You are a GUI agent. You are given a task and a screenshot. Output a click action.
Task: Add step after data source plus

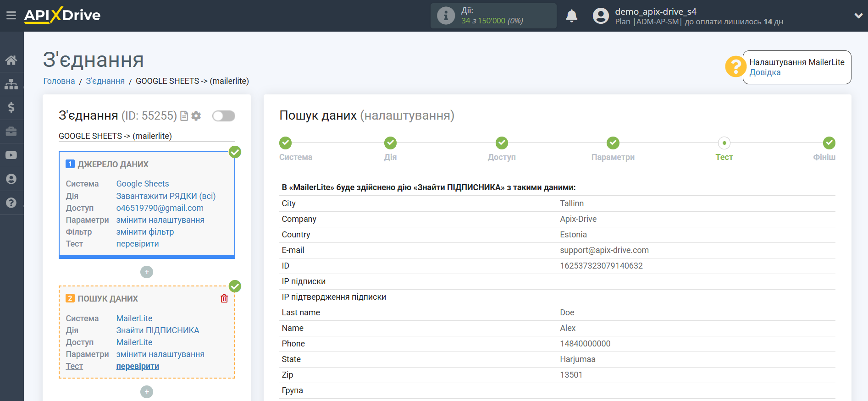click(x=147, y=272)
